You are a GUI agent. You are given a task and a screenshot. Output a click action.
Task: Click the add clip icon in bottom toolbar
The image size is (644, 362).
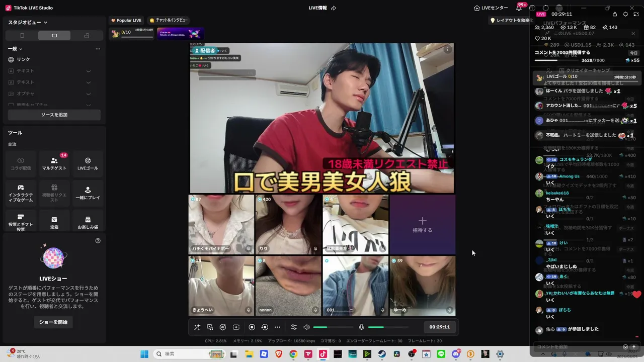coord(236,327)
